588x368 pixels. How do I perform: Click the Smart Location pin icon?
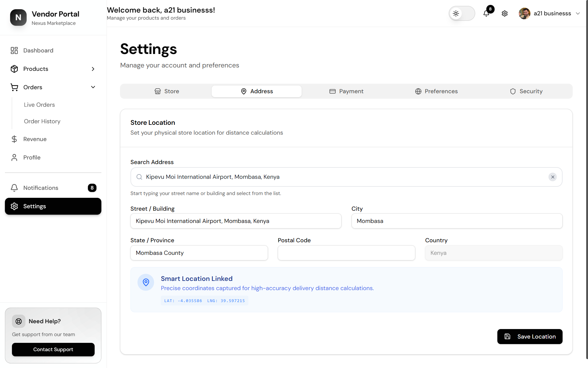(x=146, y=282)
